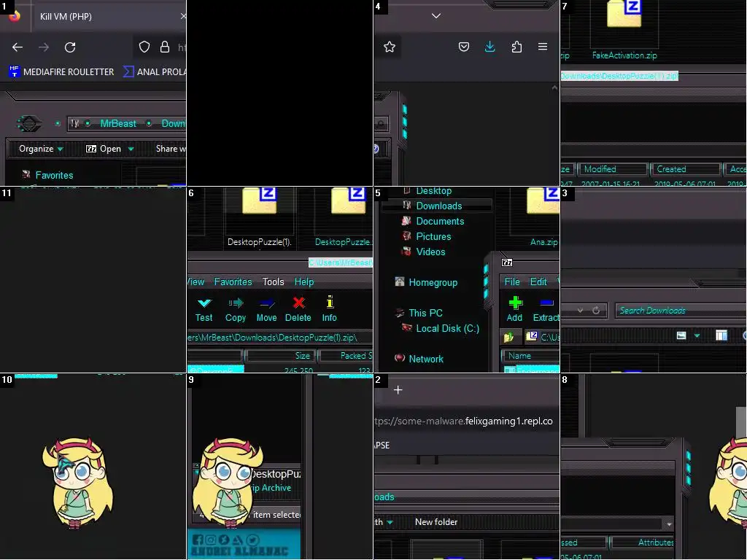Viewport: 747px width, 560px height.
Task: Select Desktop in the navigation tree
Action: tap(433, 191)
